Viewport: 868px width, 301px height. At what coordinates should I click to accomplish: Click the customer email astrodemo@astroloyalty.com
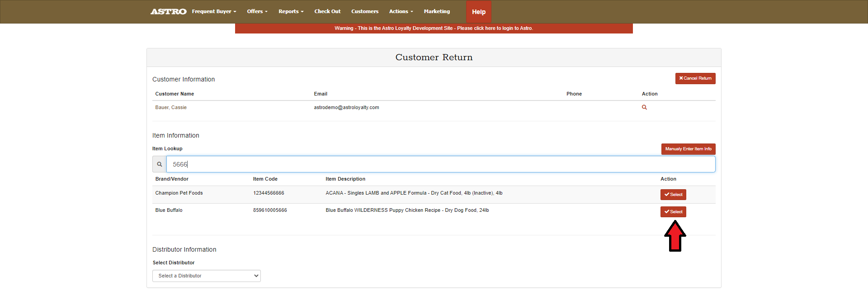pyautogui.click(x=346, y=108)
